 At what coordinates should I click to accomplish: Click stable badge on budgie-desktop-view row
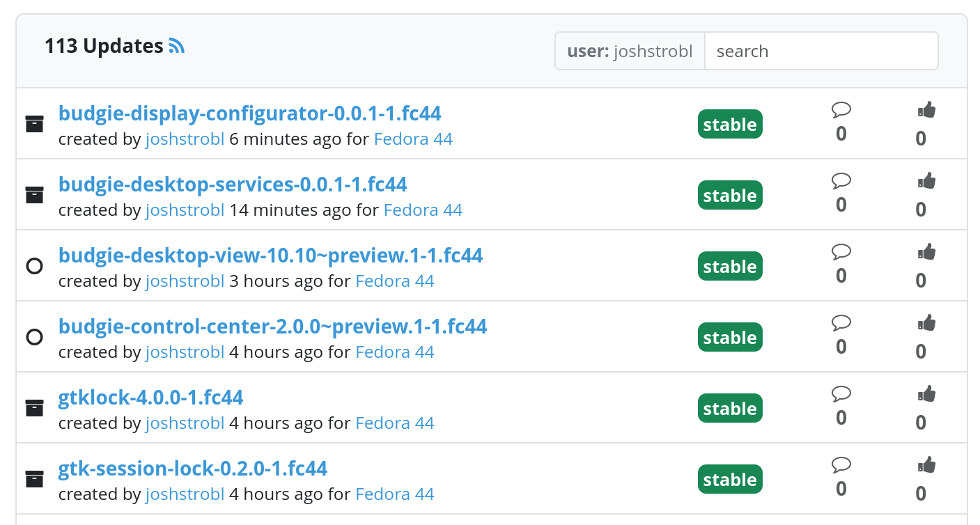pyautogui.click(x=730, y=267)
